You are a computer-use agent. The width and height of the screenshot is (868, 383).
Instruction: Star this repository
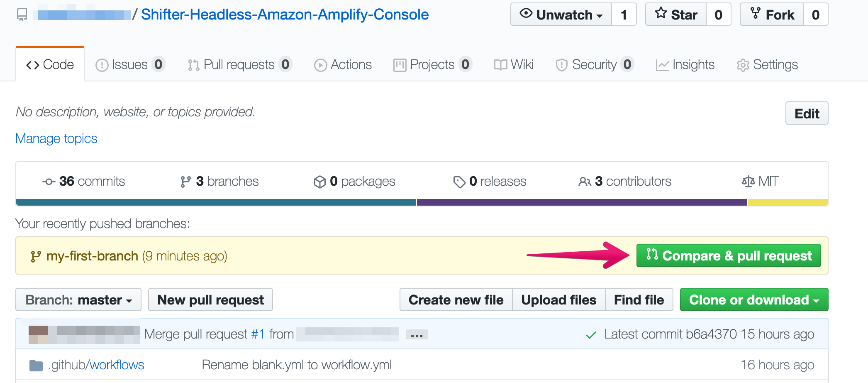coord(676,15)
